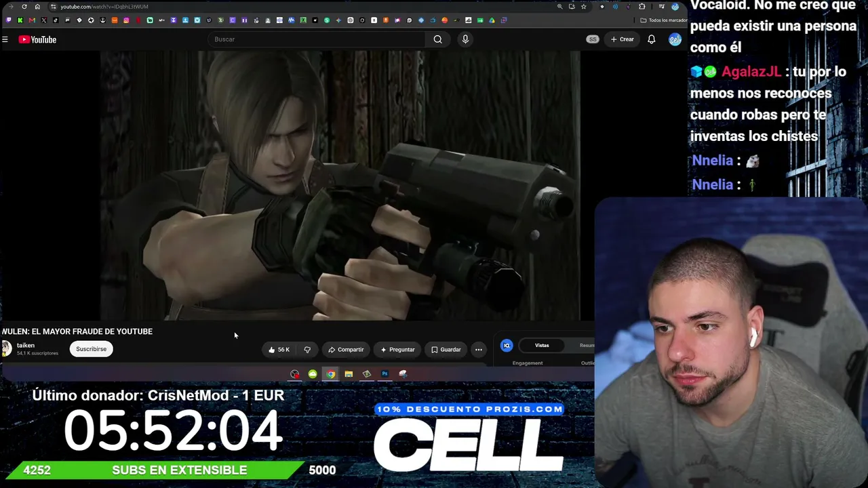Screen dimensions: 868x488
Task: Click the Suscribirse button
Action: pyautogui.click(x=91, y=349)
